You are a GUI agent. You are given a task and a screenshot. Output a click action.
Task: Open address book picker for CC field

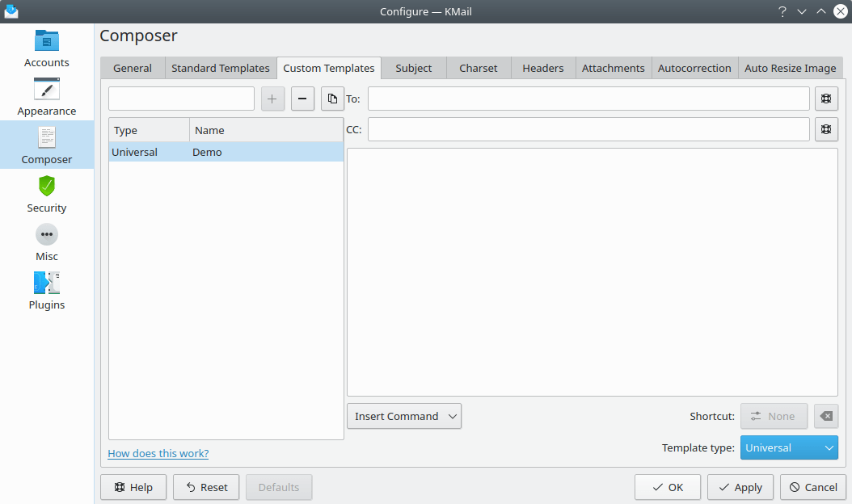pos(826,128)
